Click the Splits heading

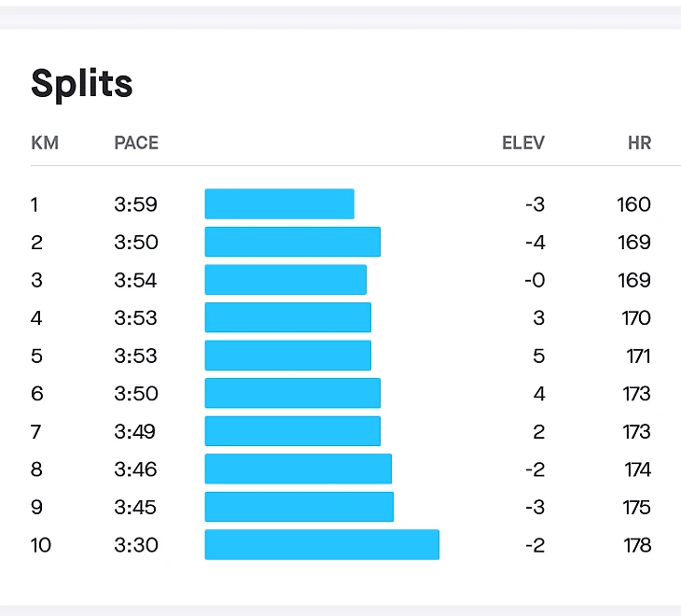[x=82, y=84]
